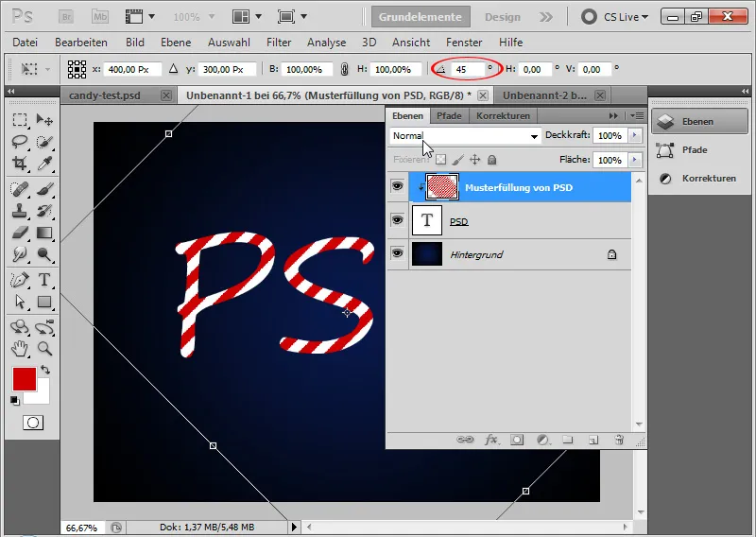This screenshot has width=756, height=537.
Task: Open the Normal blend mode dropdown
Action: tap(465, 136)
